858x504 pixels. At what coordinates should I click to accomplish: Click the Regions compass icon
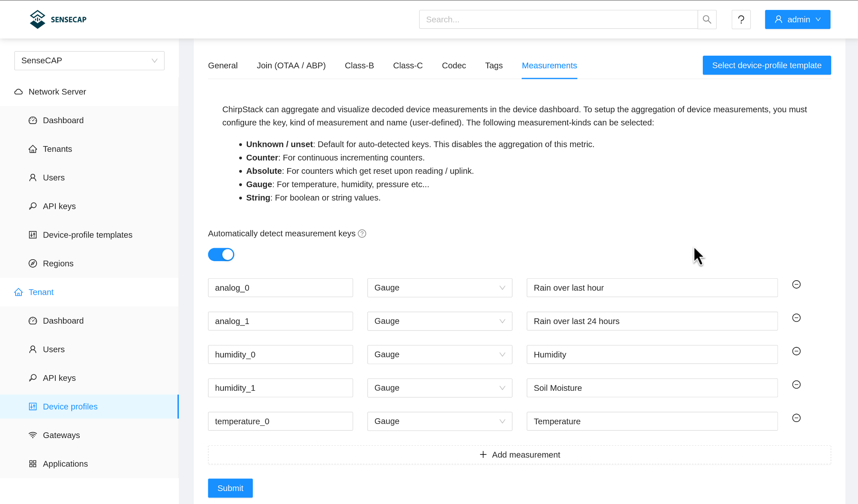point(33,263)
